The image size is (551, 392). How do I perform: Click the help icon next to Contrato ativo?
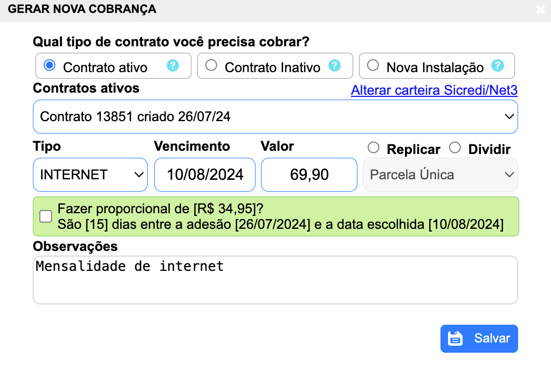coord(173,65)
